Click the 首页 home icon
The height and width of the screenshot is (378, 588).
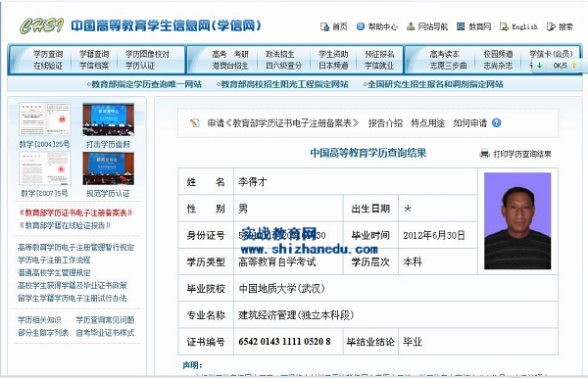[x=324, y=27]
